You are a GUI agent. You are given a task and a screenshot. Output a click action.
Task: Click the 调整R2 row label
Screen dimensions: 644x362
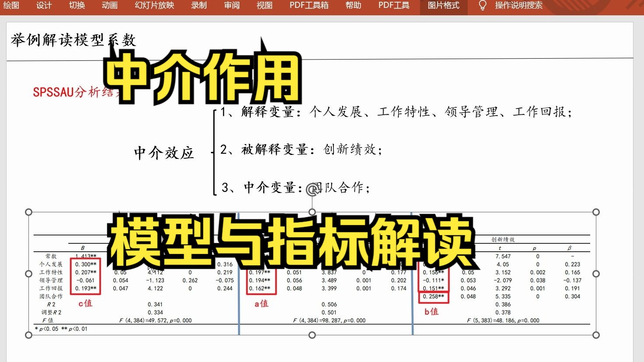coord(51,313)
